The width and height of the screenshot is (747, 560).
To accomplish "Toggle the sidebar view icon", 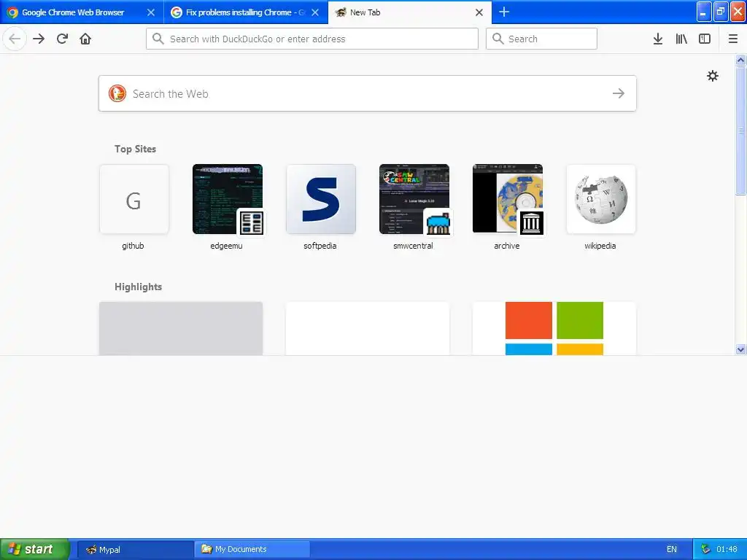I will [705, 39].
